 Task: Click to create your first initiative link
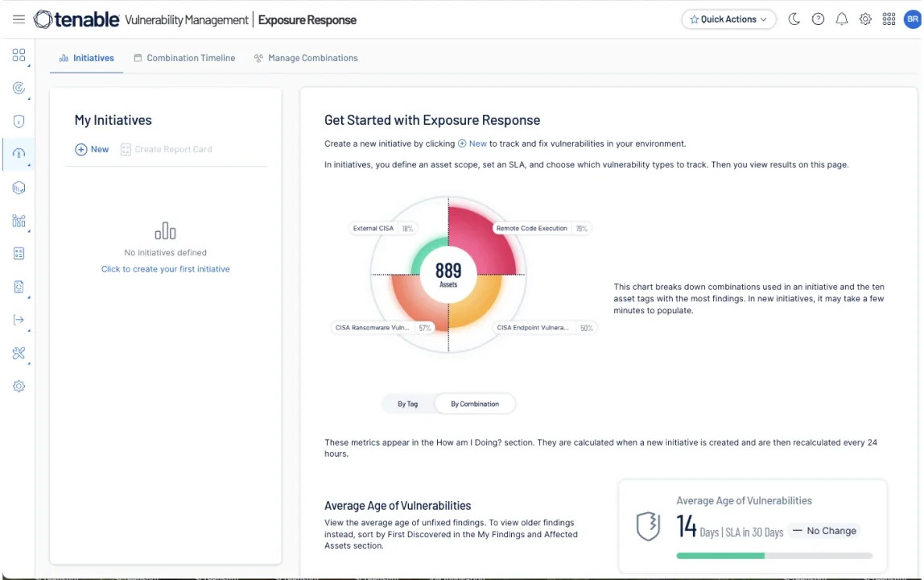click(166, 269)
